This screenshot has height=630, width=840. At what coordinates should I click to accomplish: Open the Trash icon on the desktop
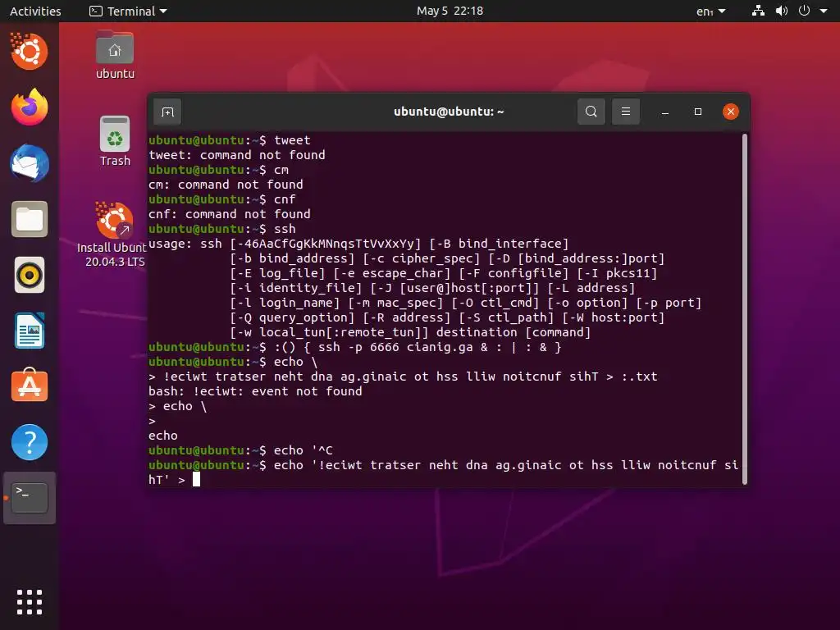point(115,141)
